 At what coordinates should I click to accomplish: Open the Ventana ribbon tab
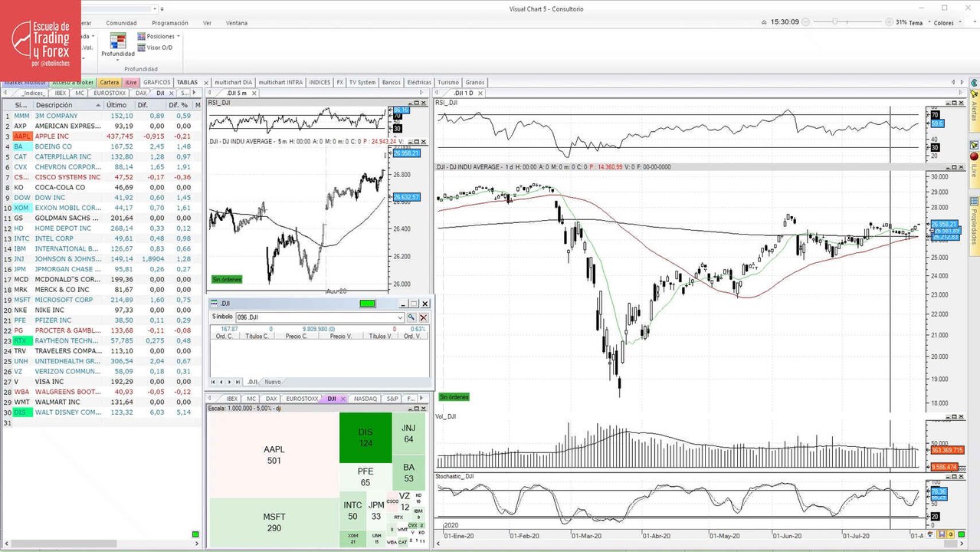tap(237, 23)
